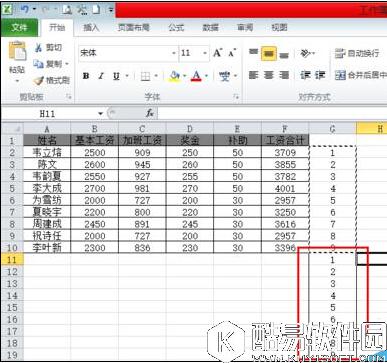
Task: Click cell containing 韦立焙
Action: 47,153
